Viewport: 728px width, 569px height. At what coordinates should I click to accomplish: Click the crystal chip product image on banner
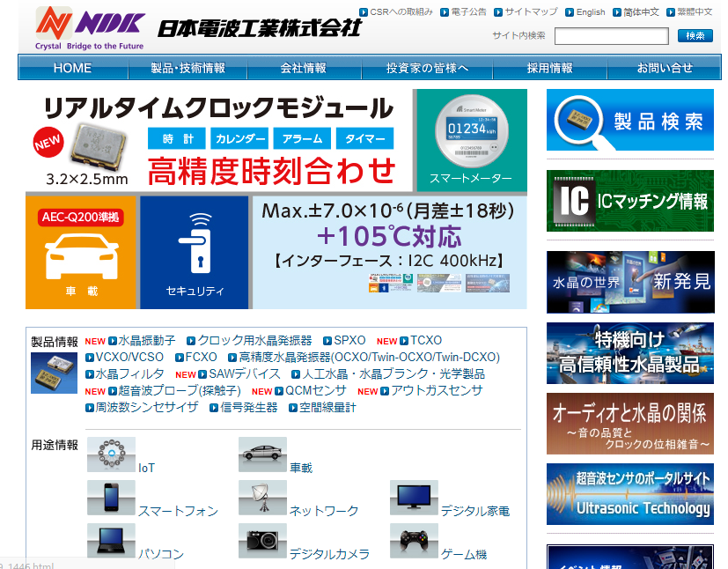pos(99,146)
